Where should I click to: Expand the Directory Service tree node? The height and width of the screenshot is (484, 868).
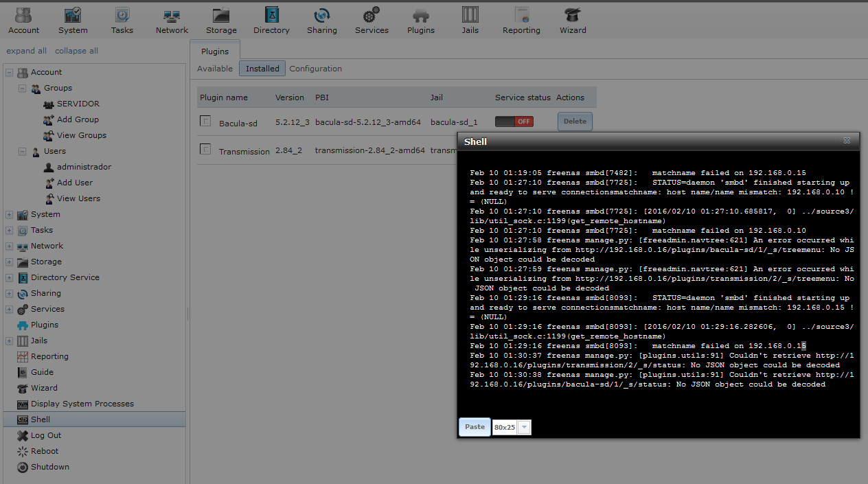click(9, 277)
